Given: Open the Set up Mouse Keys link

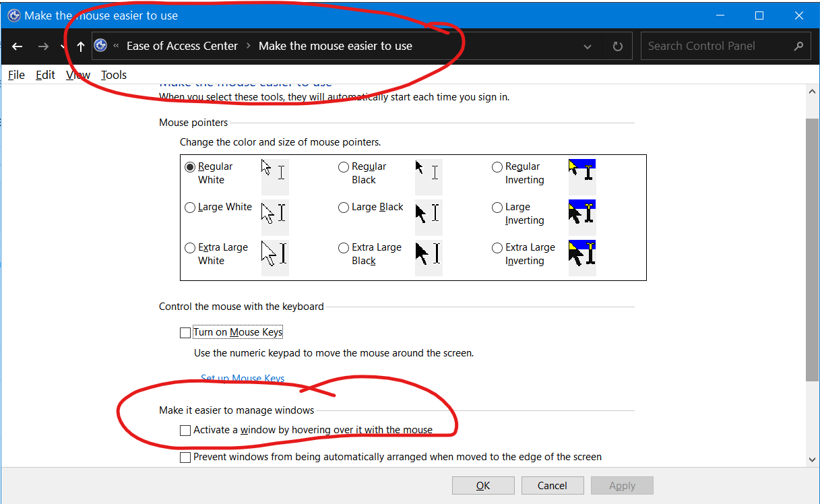Looking at the screenshot, I should tap(243, 378).
